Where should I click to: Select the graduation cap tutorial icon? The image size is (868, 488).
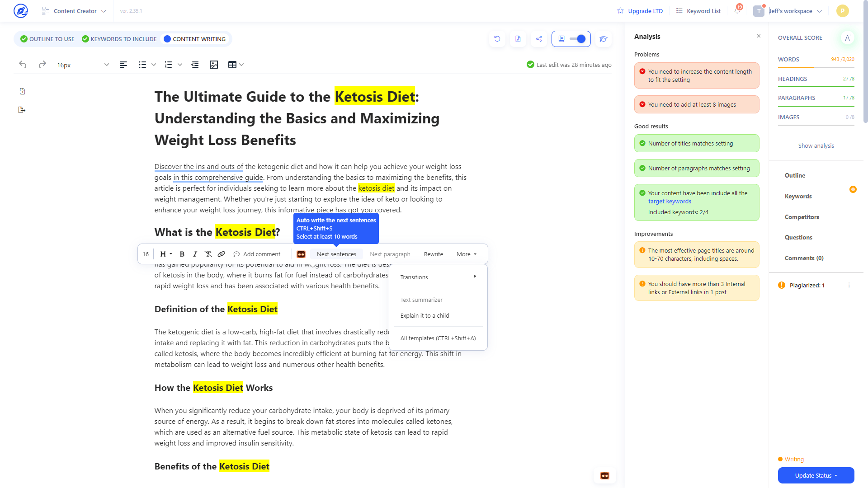[603, 39]
